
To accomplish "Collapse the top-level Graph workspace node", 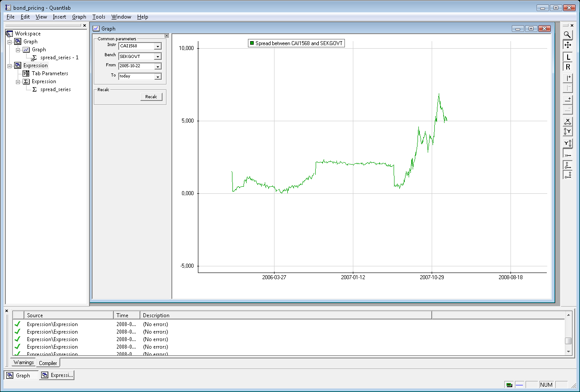I will [9, 42].
